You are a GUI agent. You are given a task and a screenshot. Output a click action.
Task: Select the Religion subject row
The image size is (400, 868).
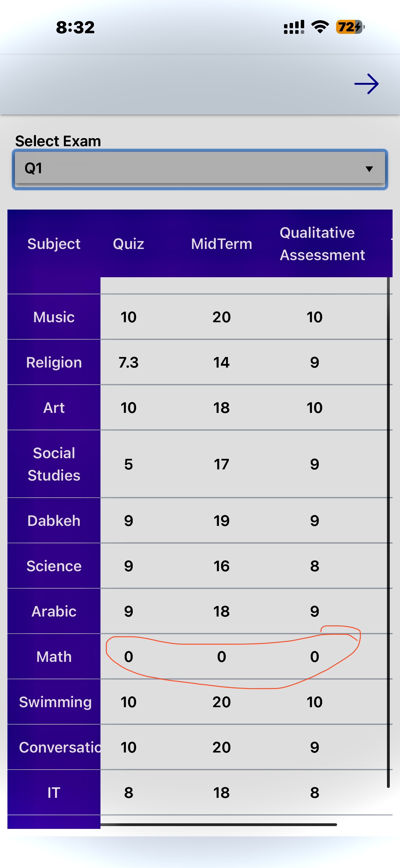coord(54,363)
